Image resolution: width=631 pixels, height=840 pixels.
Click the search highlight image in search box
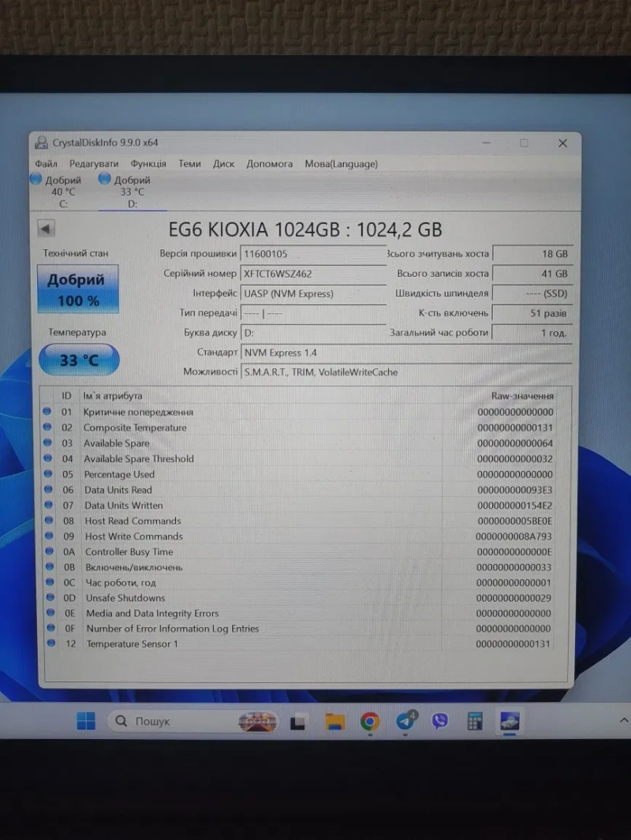point(258,722)
